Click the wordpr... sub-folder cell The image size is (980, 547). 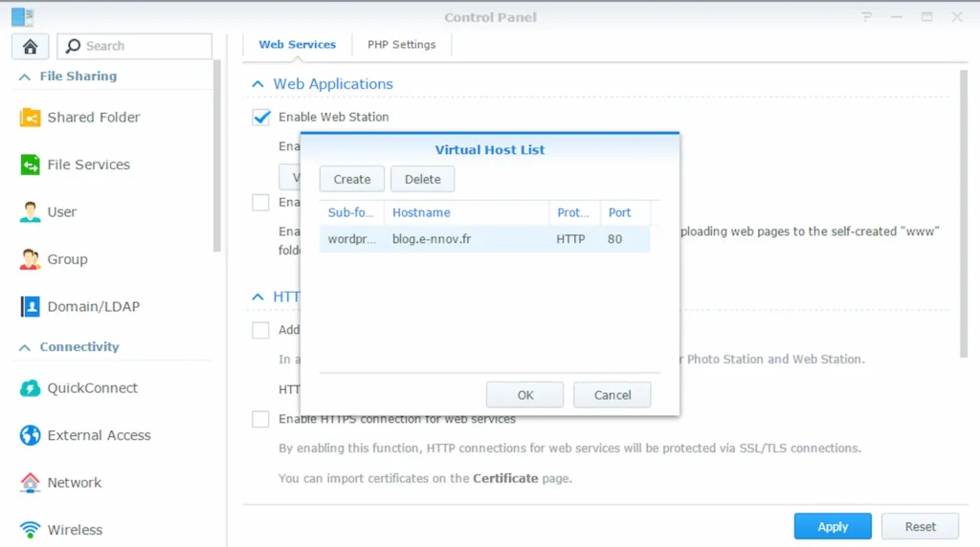pyautogui.click(x=352, y=239)
